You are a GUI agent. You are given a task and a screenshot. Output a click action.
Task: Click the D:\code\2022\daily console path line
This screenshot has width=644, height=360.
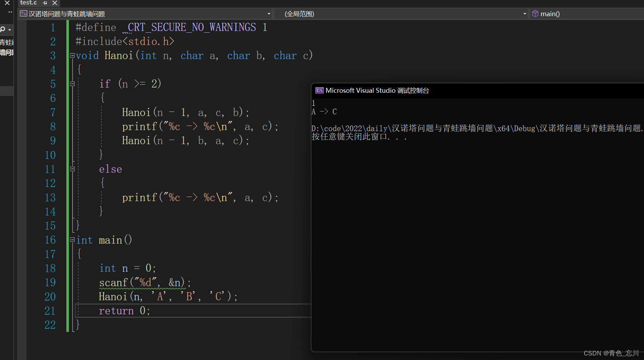coord(478,128)
